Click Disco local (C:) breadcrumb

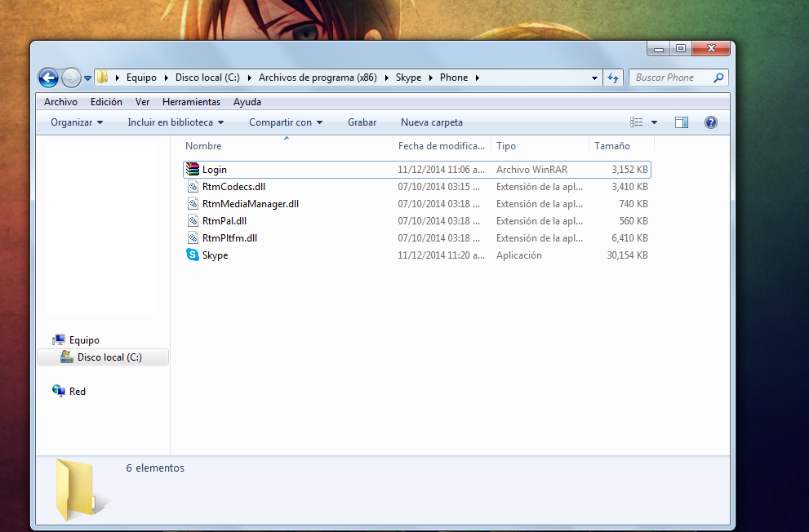207,78
